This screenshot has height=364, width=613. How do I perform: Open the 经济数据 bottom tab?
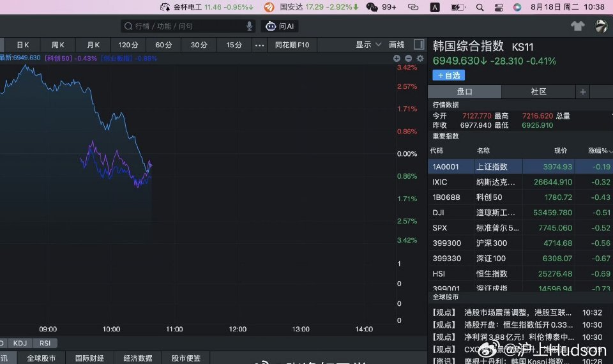click(x=138, y=358)
